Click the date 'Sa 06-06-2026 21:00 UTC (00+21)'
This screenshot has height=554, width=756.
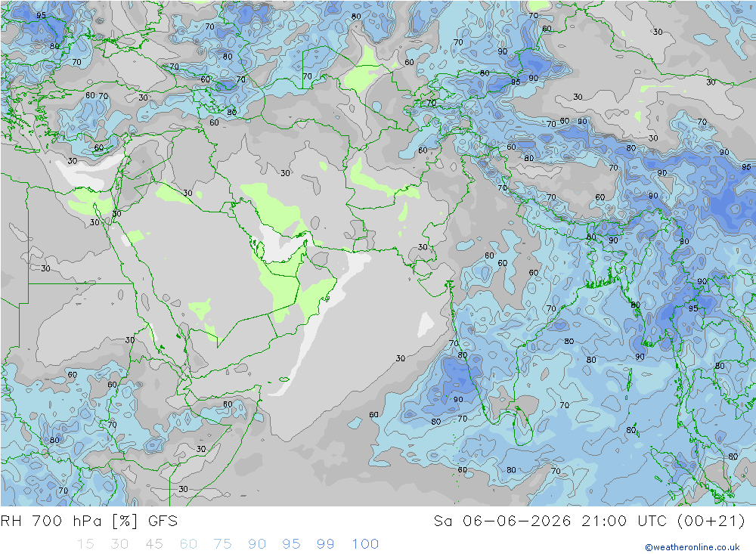(589, 522)
